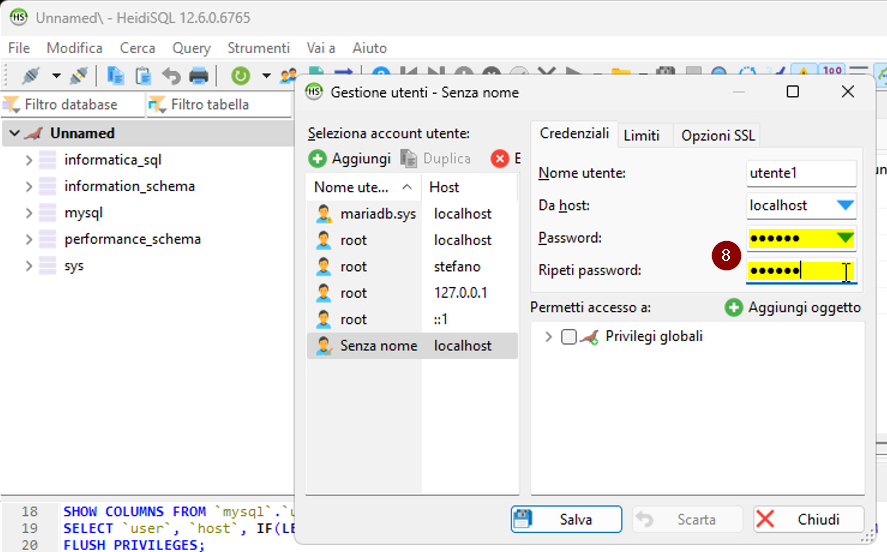Expand the sys database node
The height and width of the screenshot is (552, 887).
28,266
